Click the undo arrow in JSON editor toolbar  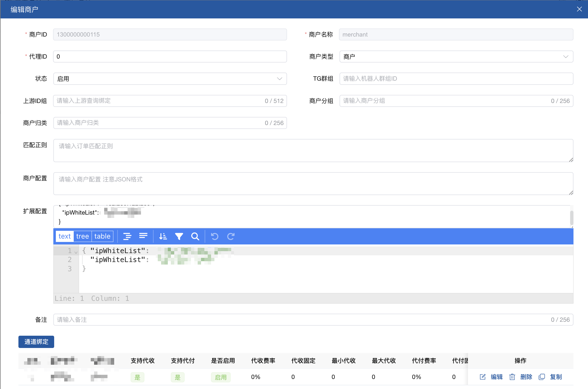tap(214, 236)
